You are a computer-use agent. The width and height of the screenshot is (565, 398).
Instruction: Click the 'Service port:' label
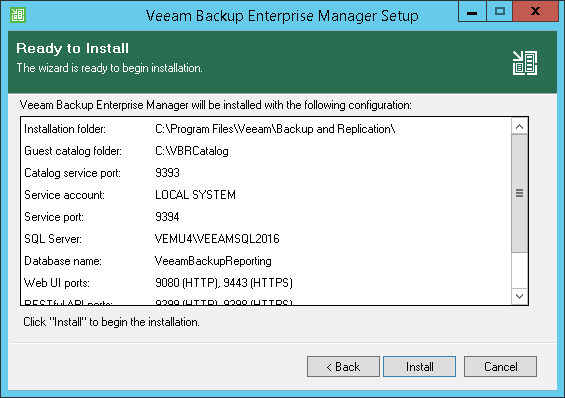(x=54, y=217)
